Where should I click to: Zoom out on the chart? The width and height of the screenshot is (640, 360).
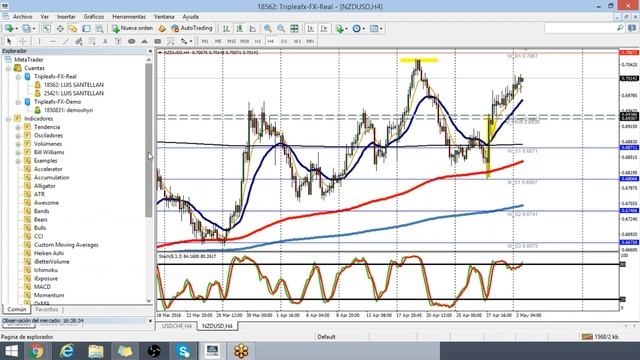click(x=281, y=29)
